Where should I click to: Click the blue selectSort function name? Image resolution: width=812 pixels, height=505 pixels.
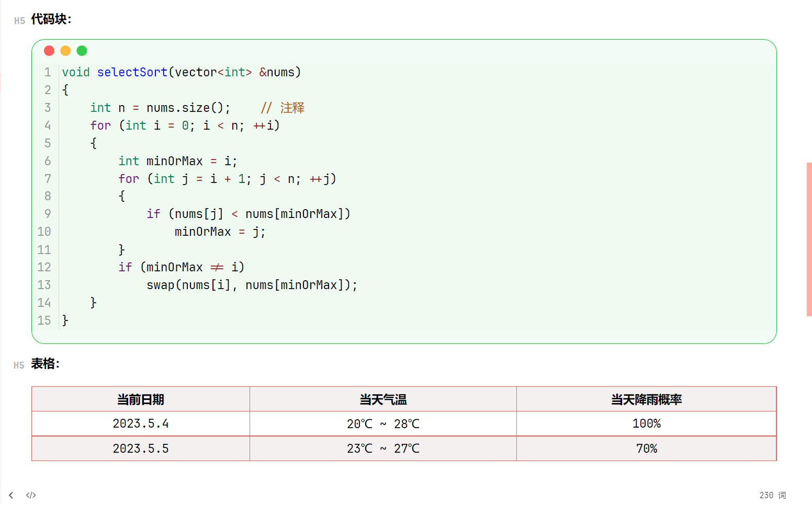tap(132, 72)
